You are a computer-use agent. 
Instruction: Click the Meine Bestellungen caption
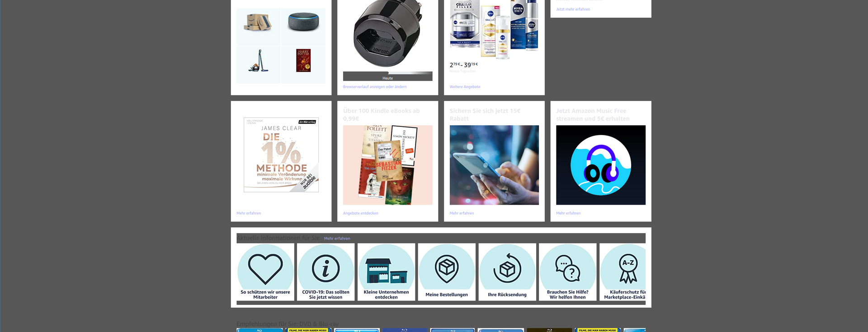coord(447,295)
